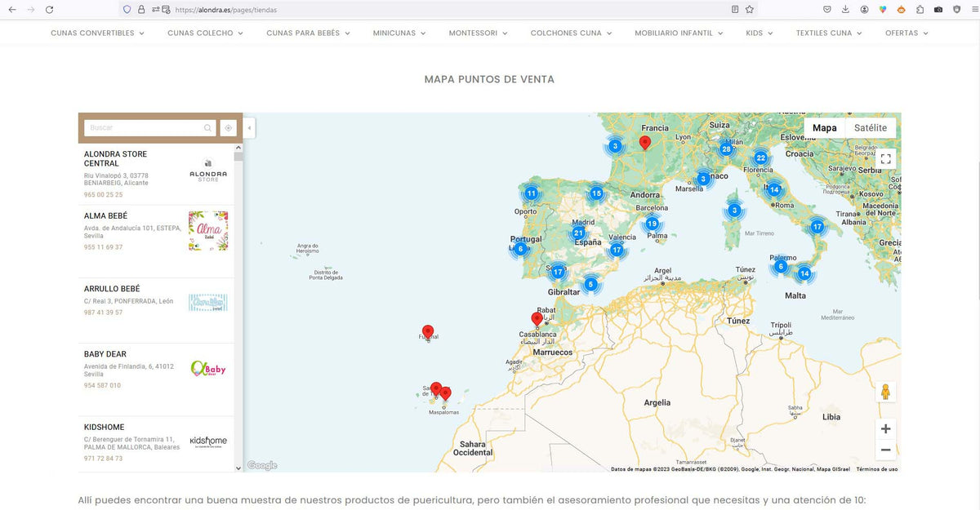Screen dimensions: 980x510
Task: Click phone number 954 587 010
Action: click(102, 385)
